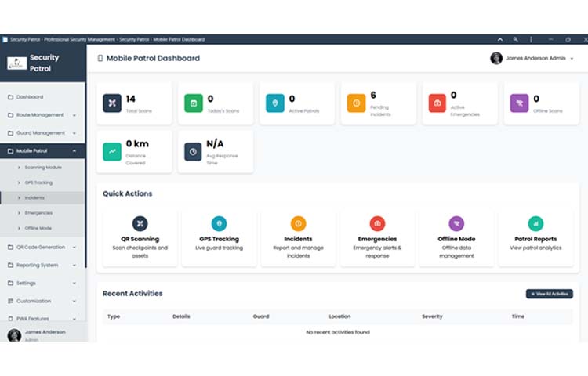This screenshot has height=376, width=588.
Task: Open the Dashboard sidebar item
Action: 30,97
